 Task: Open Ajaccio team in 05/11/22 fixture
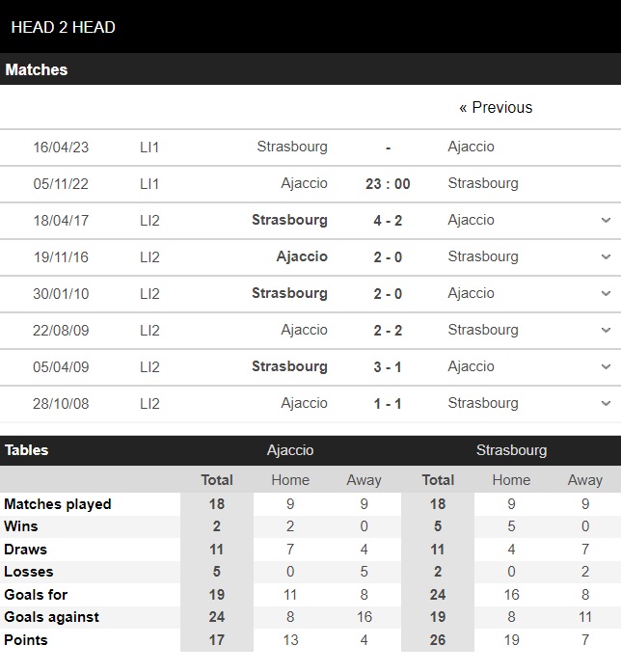304,183
